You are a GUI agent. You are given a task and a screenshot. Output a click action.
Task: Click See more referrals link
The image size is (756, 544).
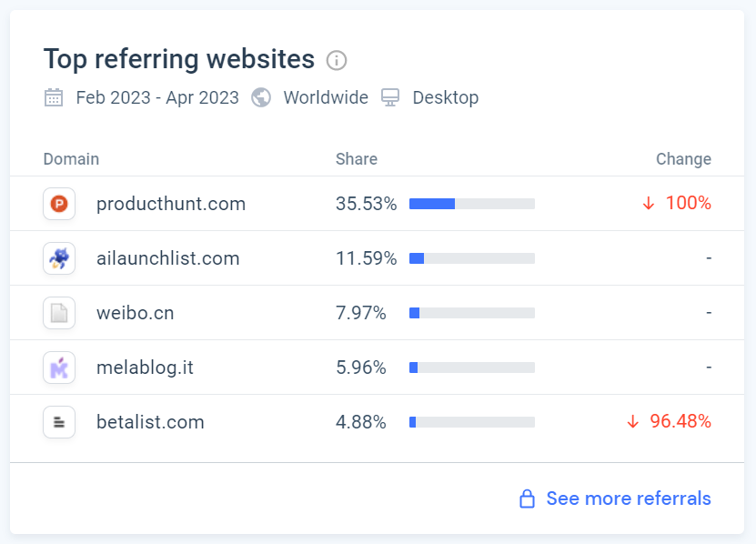[x=629, y=499]
